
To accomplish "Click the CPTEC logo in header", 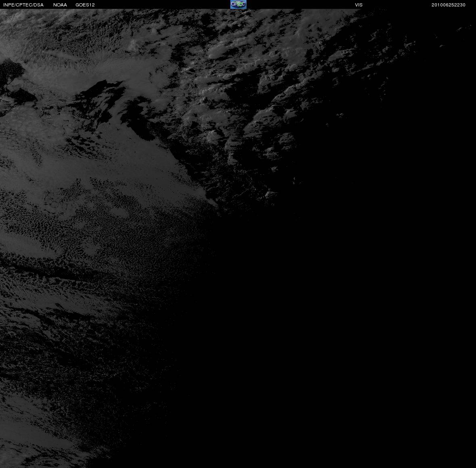I will pyautogui.click(x=238, y=4).
